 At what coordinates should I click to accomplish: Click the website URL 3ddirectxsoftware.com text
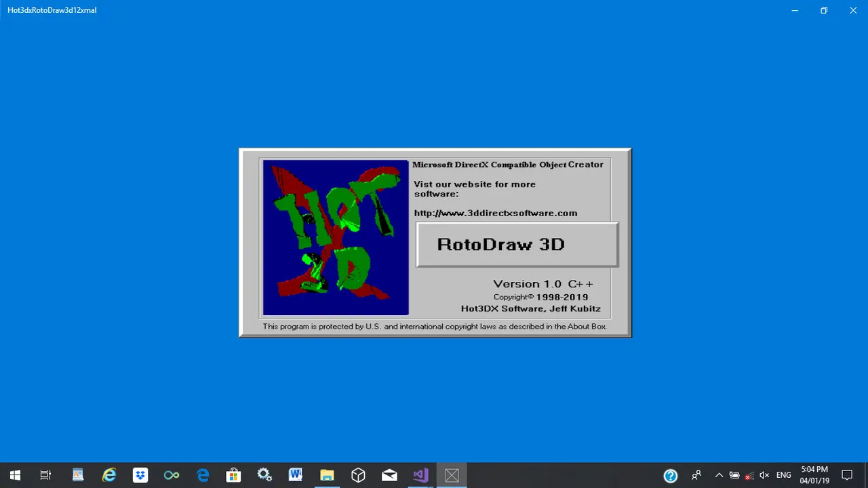496,213
